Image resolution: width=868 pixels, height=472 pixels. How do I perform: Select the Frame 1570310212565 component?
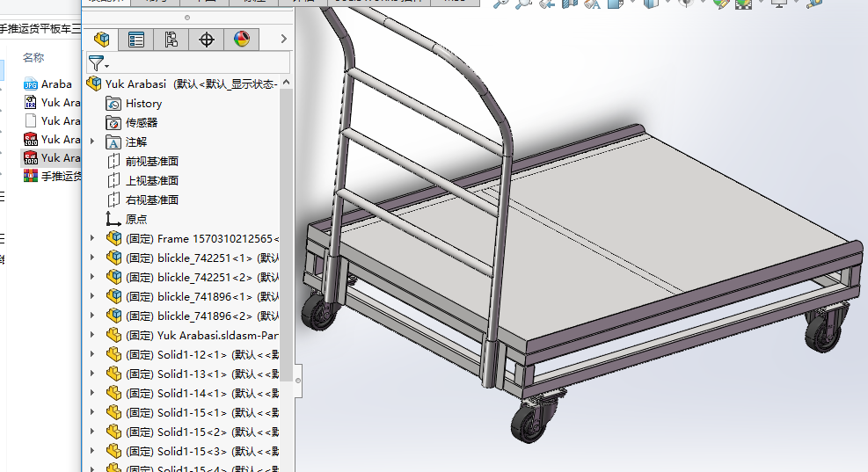[x=192, y=239]
